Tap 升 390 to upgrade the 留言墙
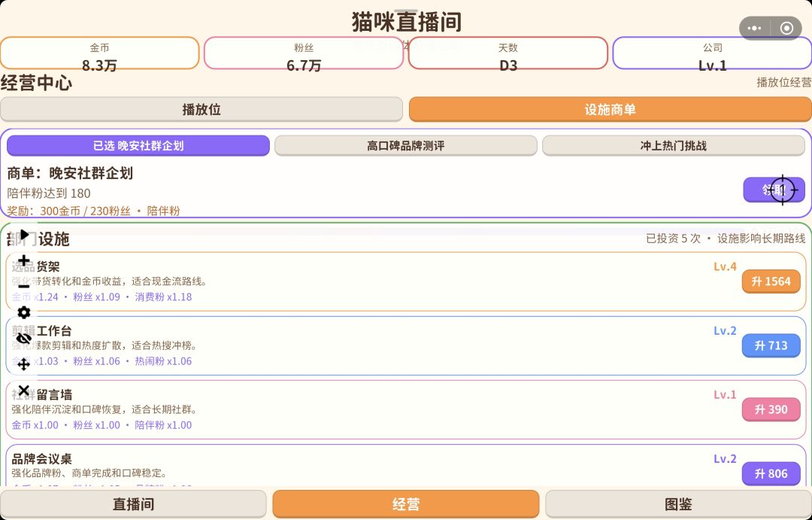 click(771, 409)
